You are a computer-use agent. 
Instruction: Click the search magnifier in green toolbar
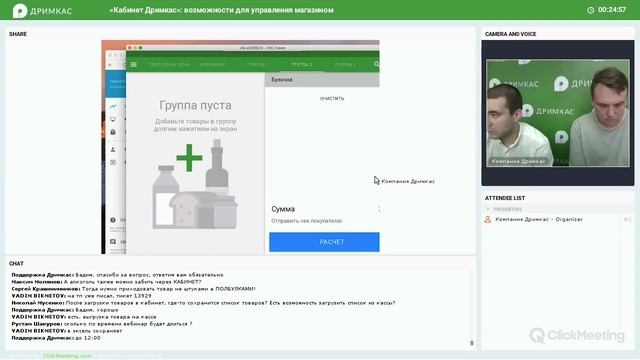pyautogui.click(x=376, y=64)
